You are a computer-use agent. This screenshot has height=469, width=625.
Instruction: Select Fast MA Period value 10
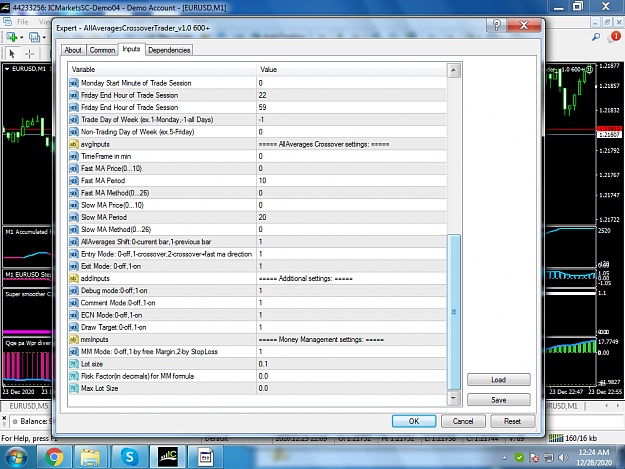262,181
